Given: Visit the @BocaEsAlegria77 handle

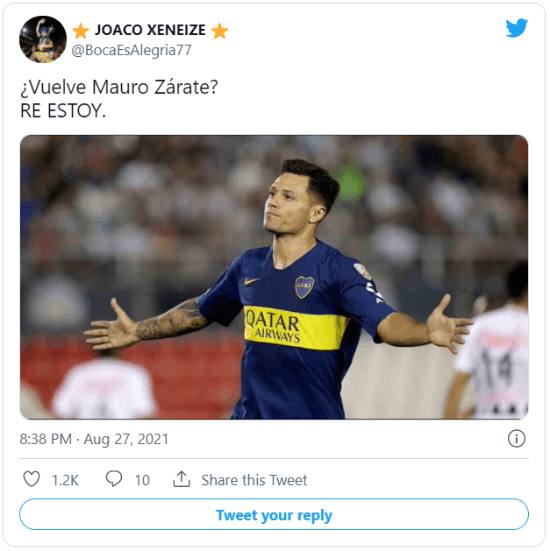Looking at the screenshot, I should tap(131, 50).
